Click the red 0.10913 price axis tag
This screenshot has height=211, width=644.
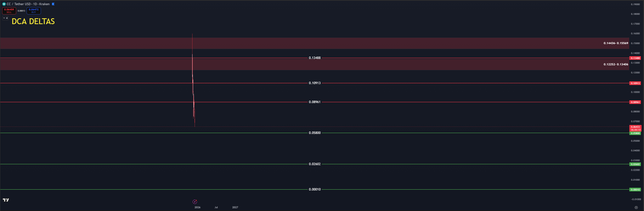635,83
